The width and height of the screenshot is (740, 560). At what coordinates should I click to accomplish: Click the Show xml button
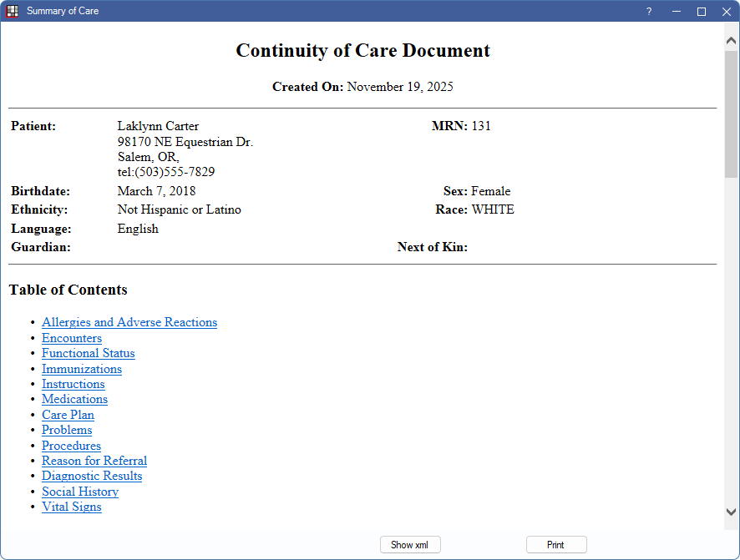click(409, 545)
